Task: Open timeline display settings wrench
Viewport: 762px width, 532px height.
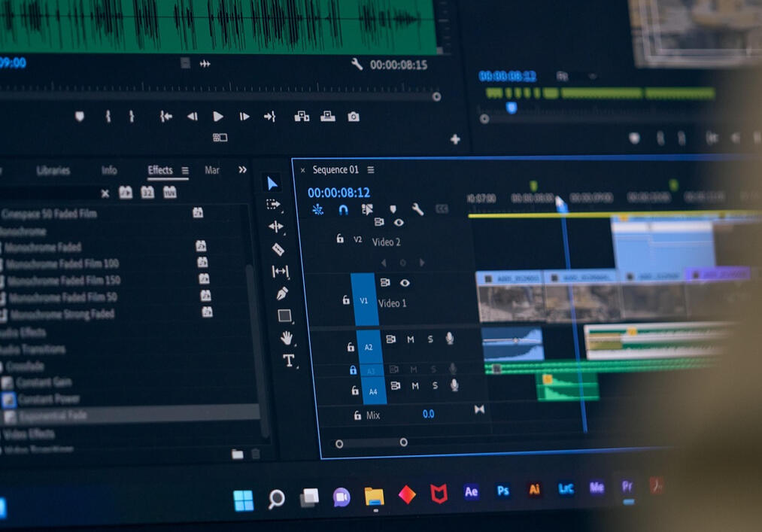Action: point(417,209)
